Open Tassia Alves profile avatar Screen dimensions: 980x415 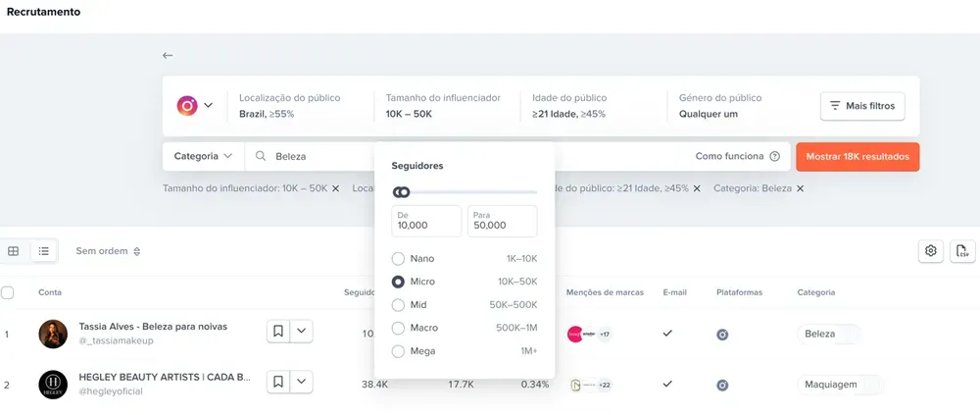[53, 334]
